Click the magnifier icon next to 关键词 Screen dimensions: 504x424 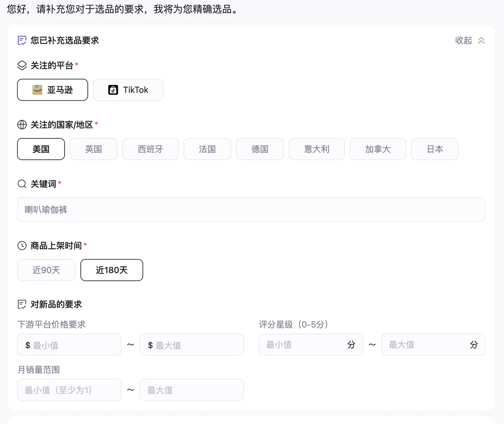click(22, 184)
